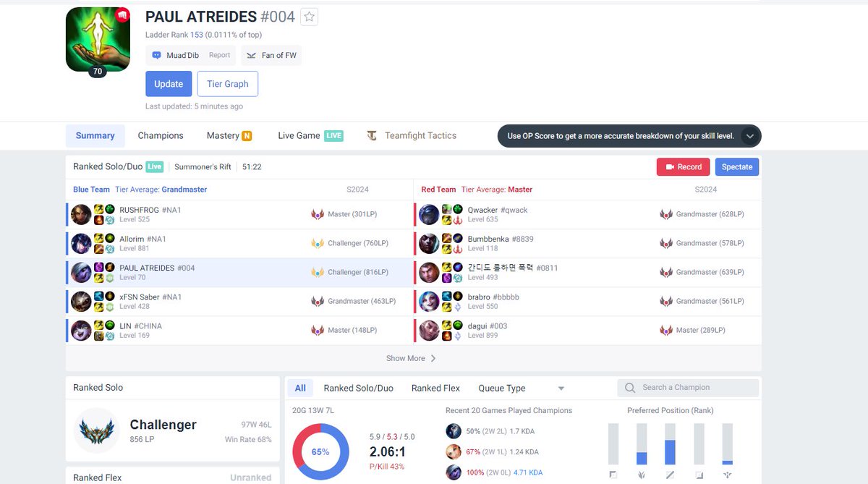Report the Muad'Dib tag
The image size is (868, 484).
point(219,55)
